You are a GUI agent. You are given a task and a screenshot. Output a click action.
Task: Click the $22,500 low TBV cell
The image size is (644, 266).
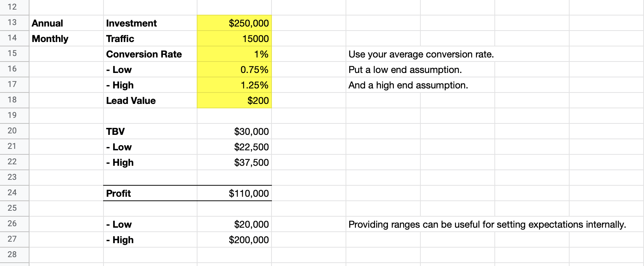pos(234,147)
